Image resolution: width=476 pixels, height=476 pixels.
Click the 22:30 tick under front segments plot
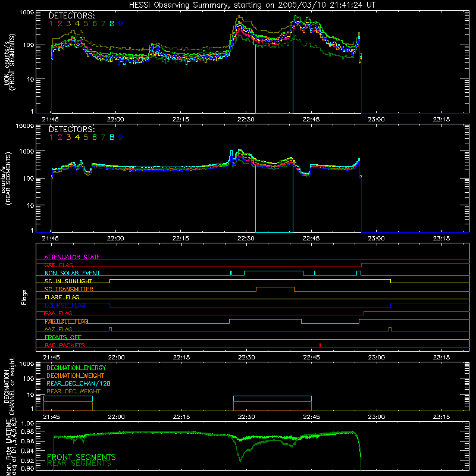coord(246,120)
